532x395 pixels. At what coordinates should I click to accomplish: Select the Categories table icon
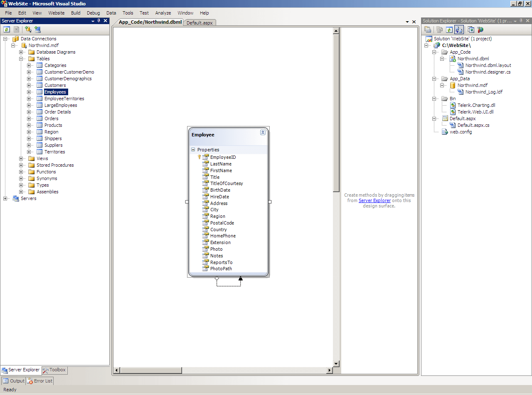[39, 65]
